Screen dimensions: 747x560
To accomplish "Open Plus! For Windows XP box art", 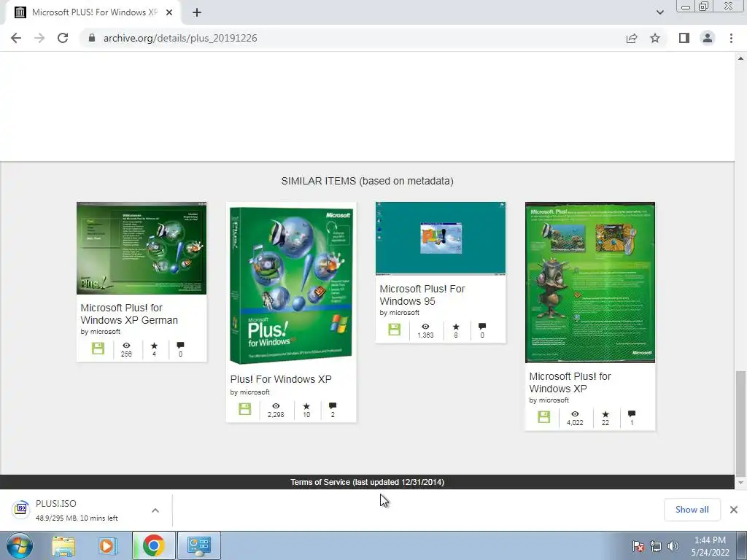I will [x=291, y=285].
